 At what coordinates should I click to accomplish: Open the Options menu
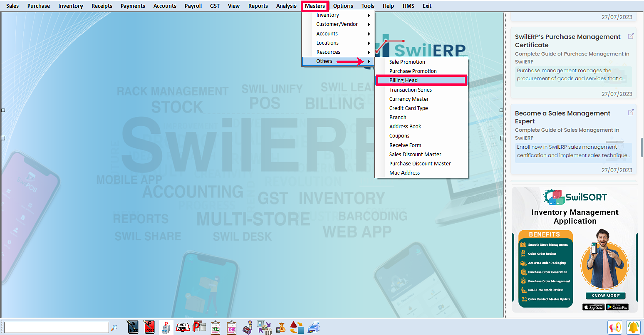(343, 6)
